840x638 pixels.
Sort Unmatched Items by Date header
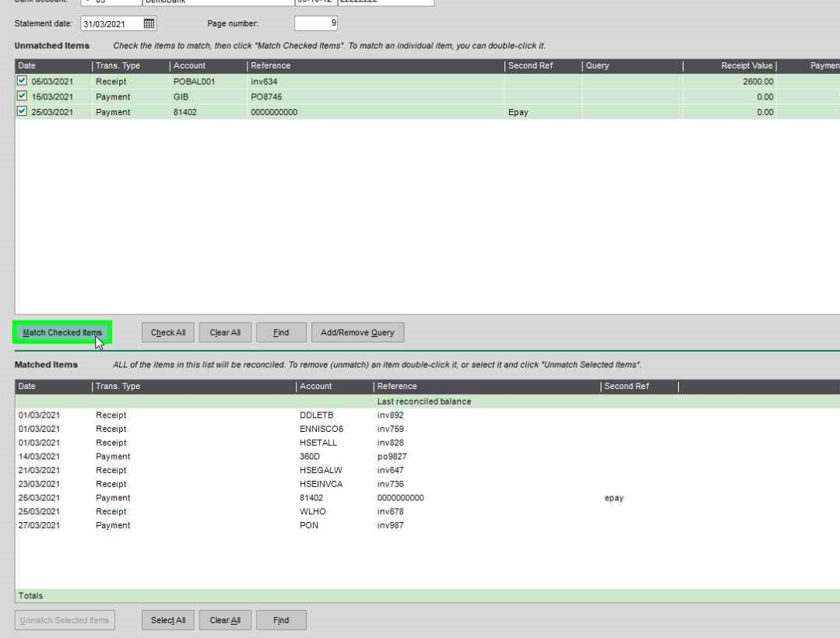pyautogui.click(x=54, y=66)
